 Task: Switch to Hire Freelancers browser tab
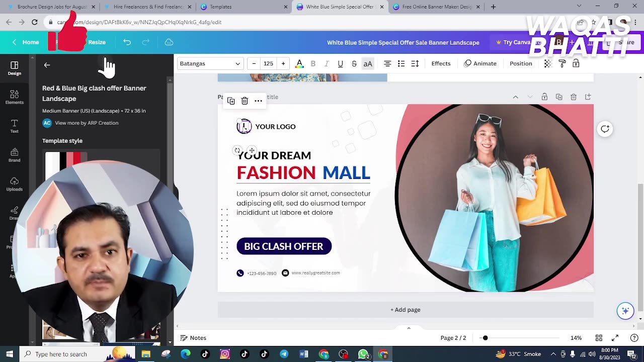click(147, 7)
